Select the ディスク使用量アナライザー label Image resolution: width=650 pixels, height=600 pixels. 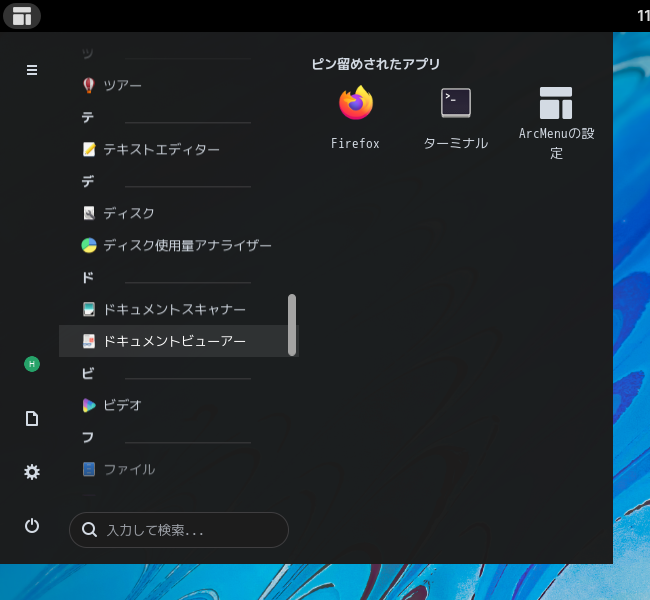pos(187,245)
